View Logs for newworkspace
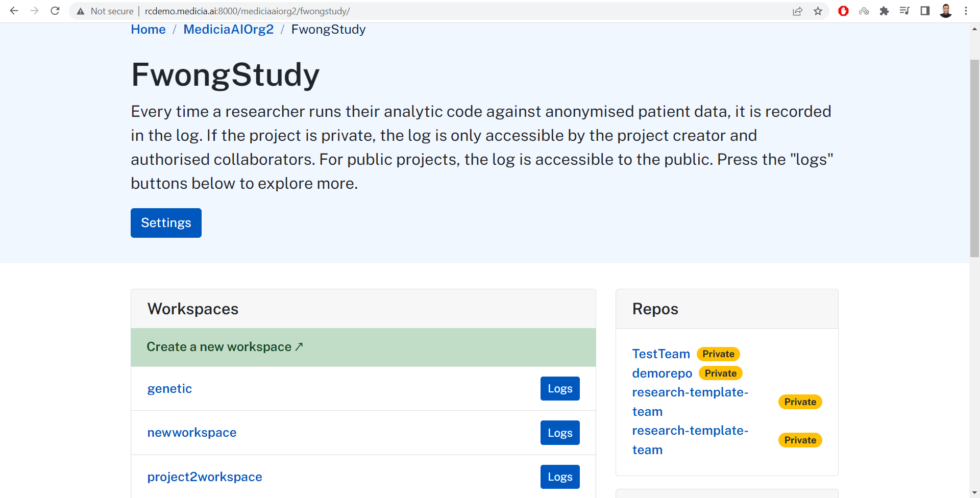The width and height of the screenshot is (980, 498). pyautogui.click(x=560, y=433)
